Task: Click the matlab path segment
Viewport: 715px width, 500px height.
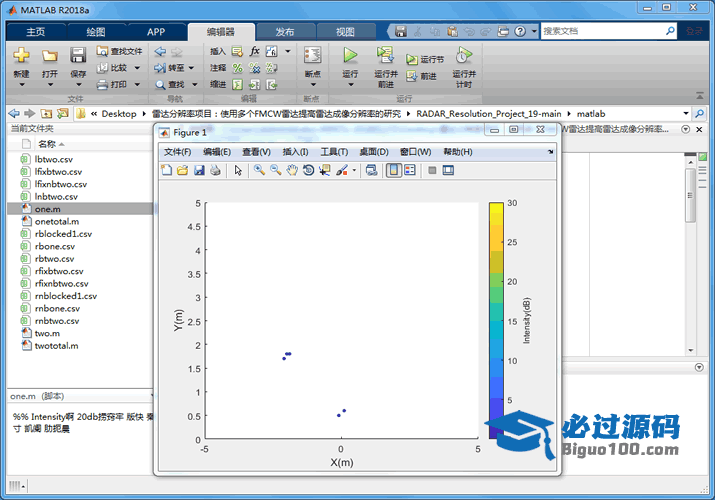Action: pyautogui.click(x=591, y=114)
